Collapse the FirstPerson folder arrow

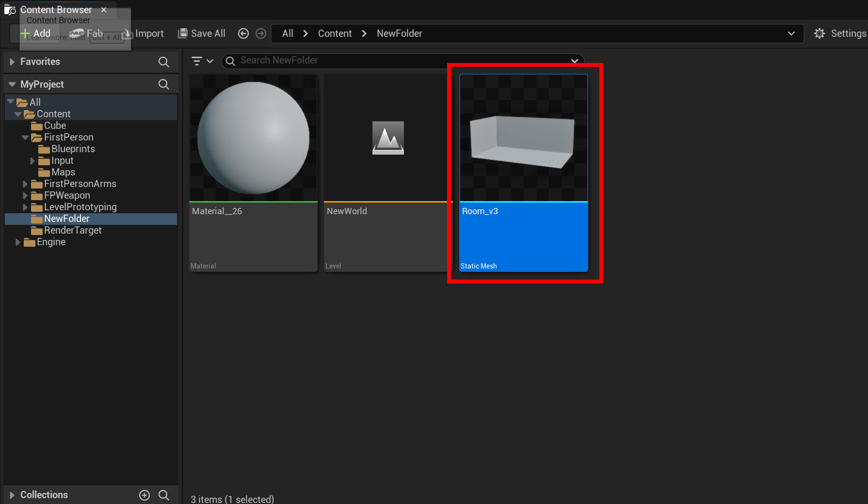[25, 137]
